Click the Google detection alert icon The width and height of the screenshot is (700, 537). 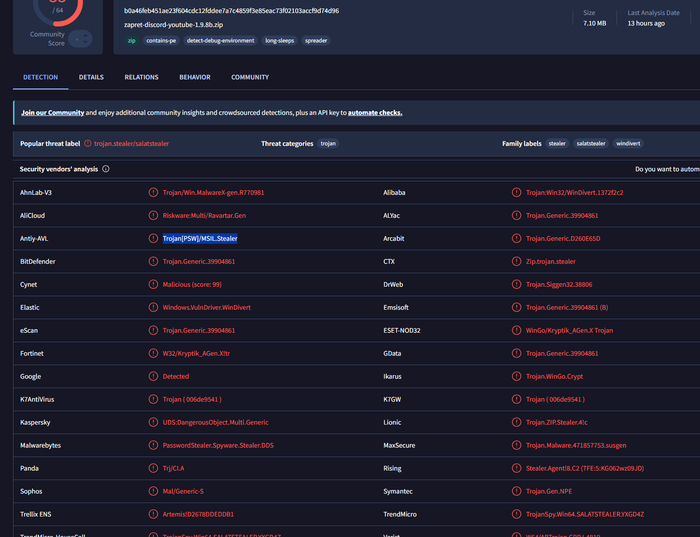tap(153, 376)
